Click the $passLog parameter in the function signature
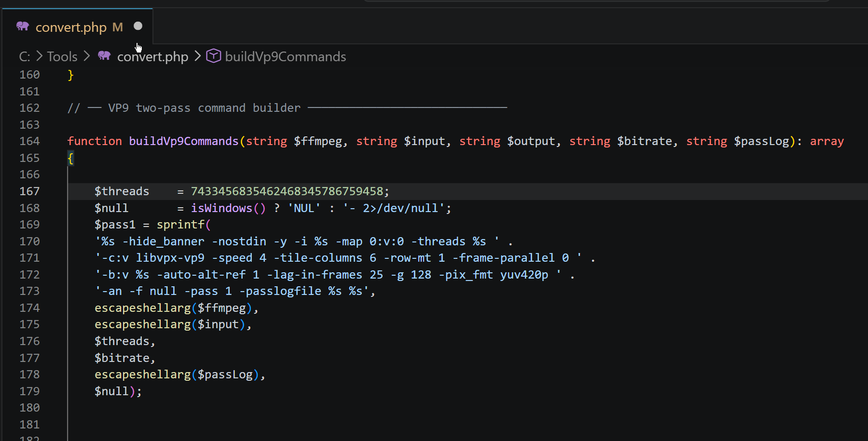The width and height of the screenshot is (868, 441). 761,141
